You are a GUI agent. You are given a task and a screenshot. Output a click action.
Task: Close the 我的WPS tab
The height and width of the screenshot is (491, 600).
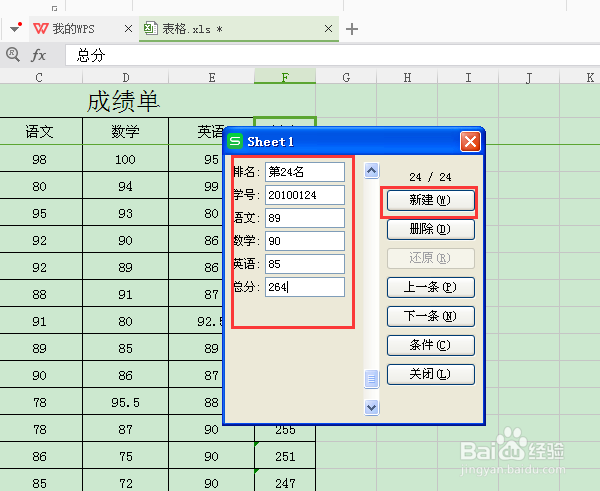click(x=128, y=29)
